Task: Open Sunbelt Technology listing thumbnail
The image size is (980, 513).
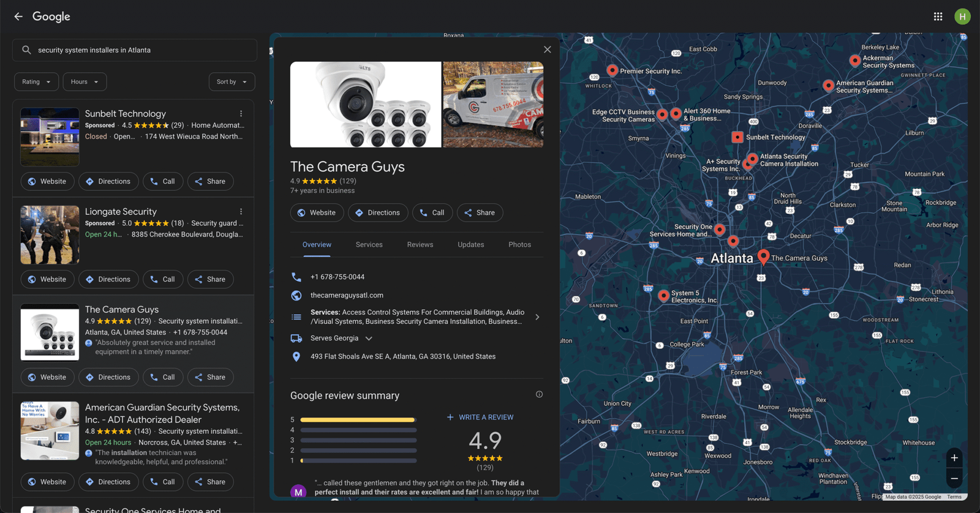Action: pos(50,137)
